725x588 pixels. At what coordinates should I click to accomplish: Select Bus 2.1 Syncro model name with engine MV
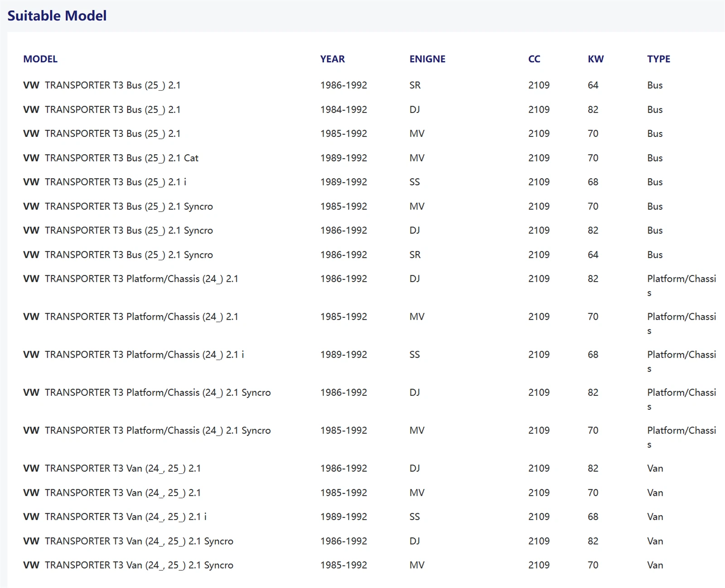click(129, 207)
